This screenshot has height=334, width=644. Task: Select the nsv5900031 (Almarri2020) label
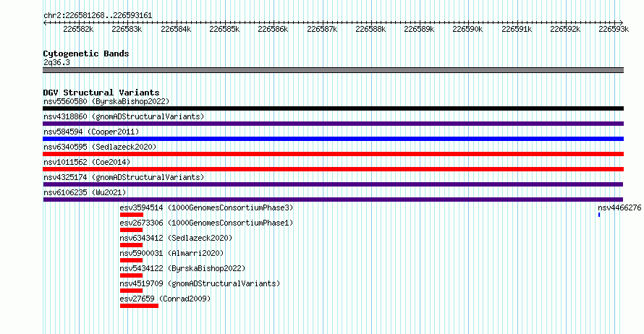pos(171,253)
